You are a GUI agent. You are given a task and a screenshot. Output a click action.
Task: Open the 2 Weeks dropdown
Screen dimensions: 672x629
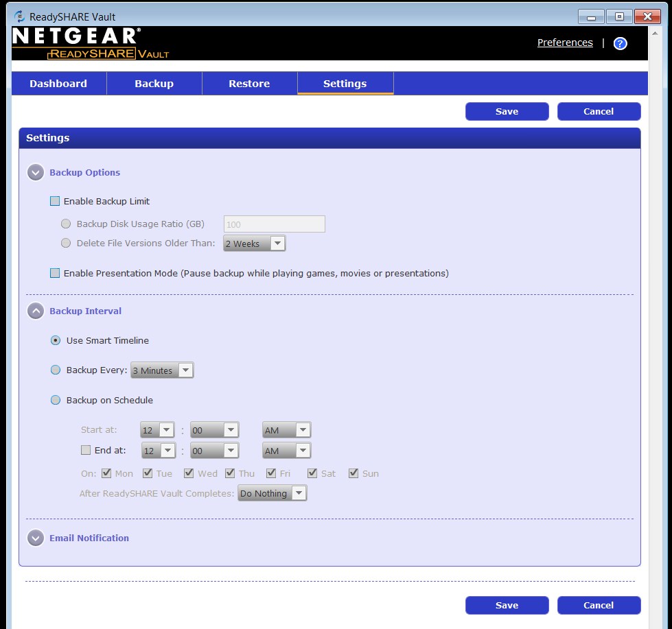click(254, 244)
